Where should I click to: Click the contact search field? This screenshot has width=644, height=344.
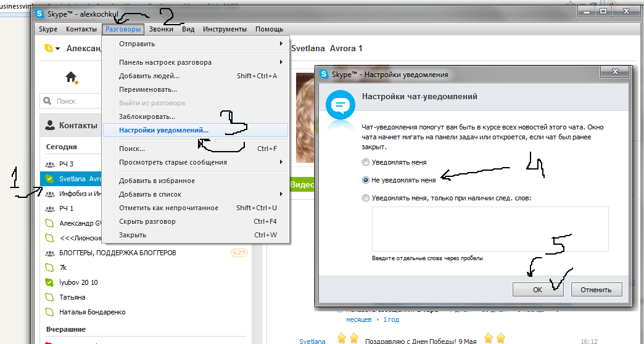[72, 101]
